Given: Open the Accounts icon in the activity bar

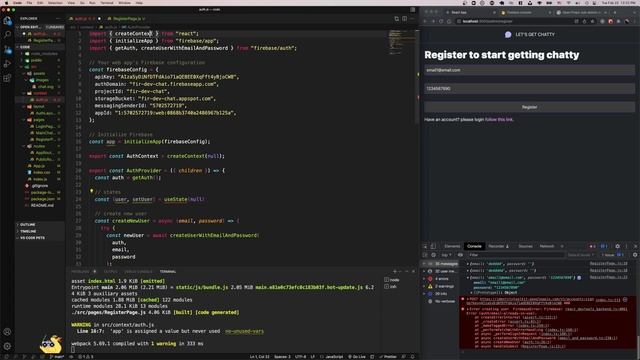Looking at the screenshot, I should click(7, 332).
